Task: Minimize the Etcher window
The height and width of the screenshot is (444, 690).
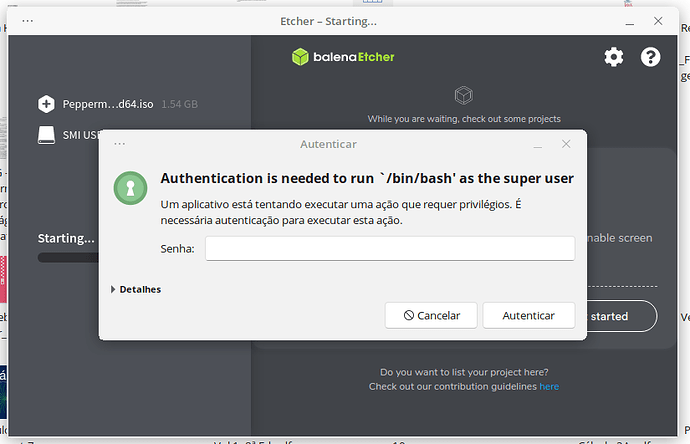Action: 630,22
